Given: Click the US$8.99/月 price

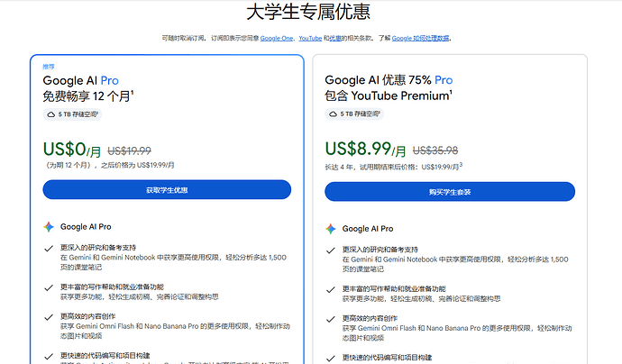Looking at the screenshot, I should coord(365,150).
